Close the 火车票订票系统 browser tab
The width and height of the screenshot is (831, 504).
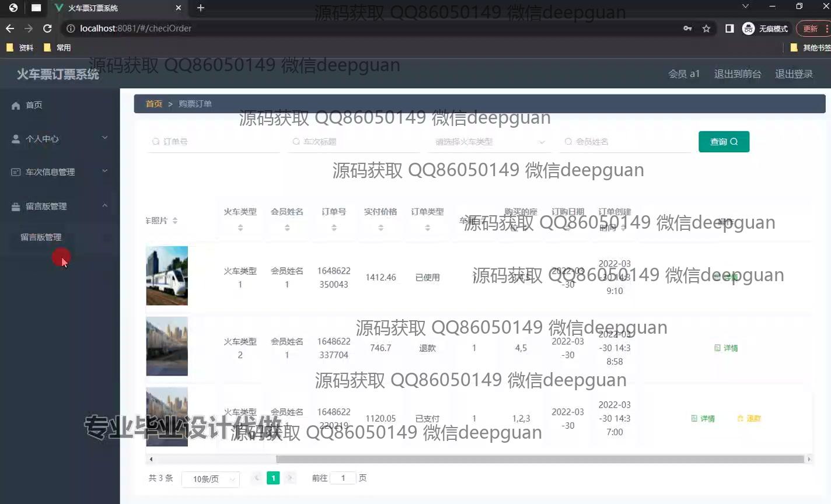(x=179, y=8)
